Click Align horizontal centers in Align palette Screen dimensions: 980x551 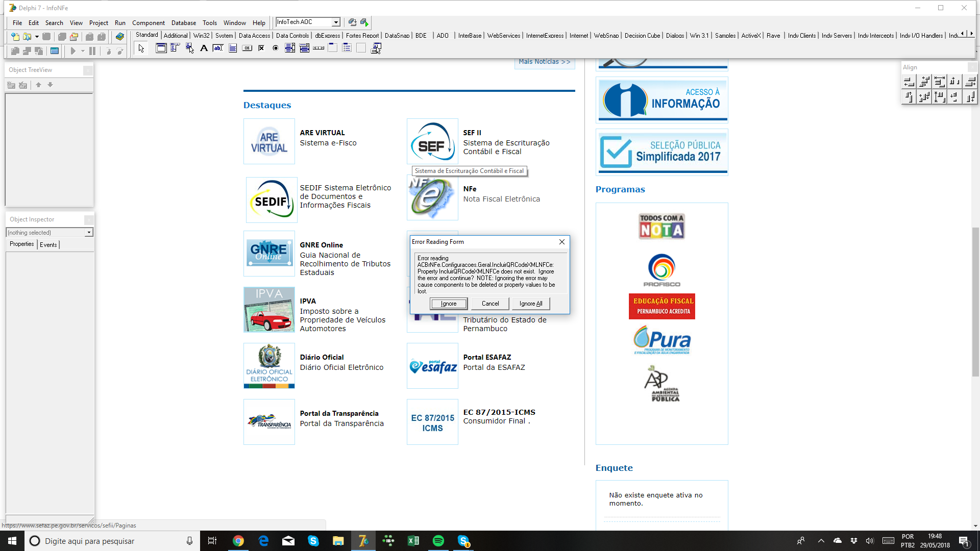(x=924, y=82)
